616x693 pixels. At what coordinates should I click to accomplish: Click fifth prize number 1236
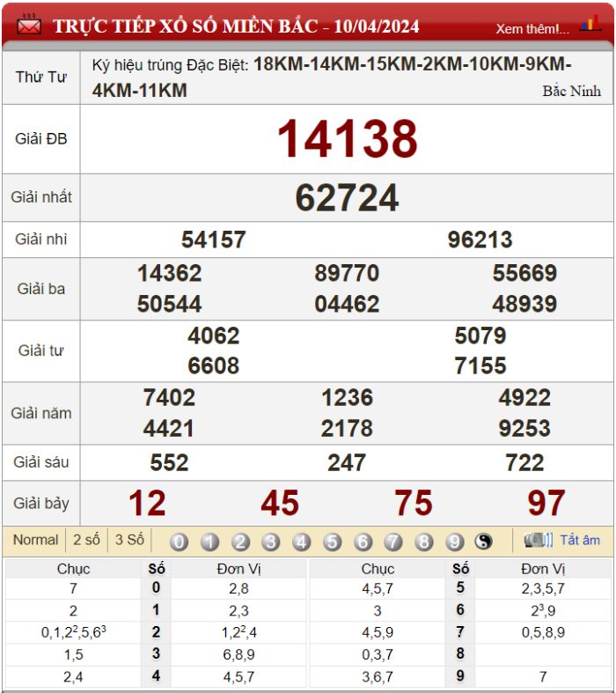pos(347,398)
